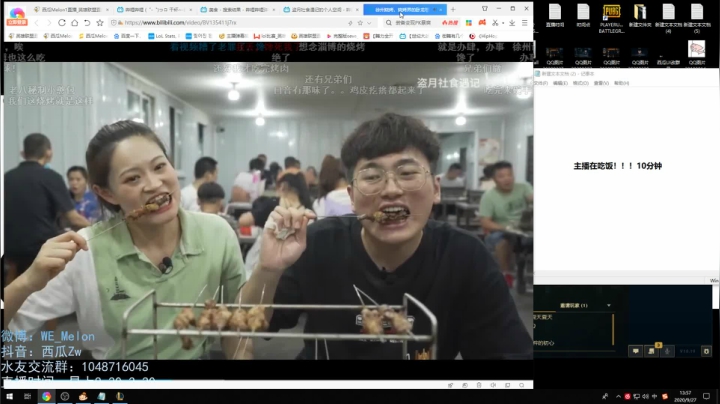This screenshot has width=720, height=404.
Task: Click the search magnifier icon
Action: pos(388,22)
